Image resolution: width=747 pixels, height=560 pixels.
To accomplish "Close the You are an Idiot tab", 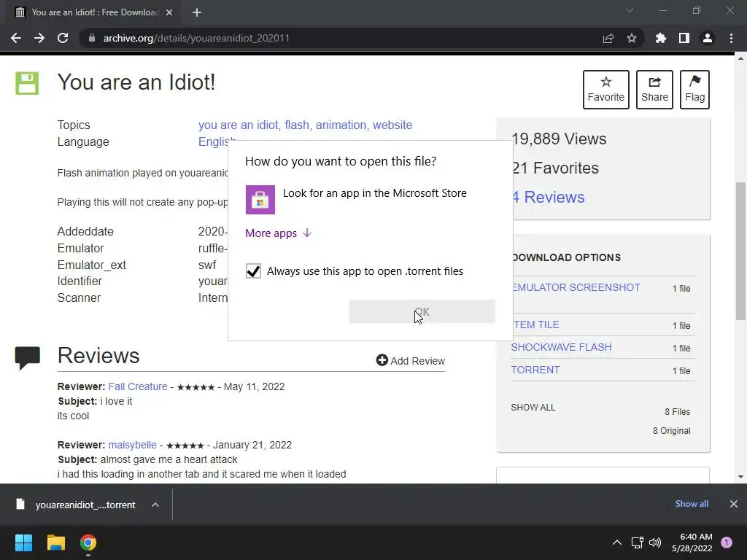I will (169, 12).
